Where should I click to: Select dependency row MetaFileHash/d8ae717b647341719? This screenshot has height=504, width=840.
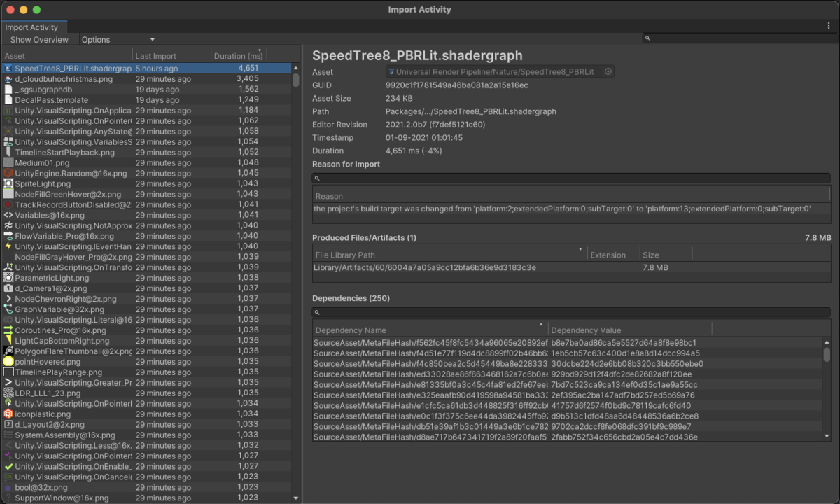[x=568, y=437]
